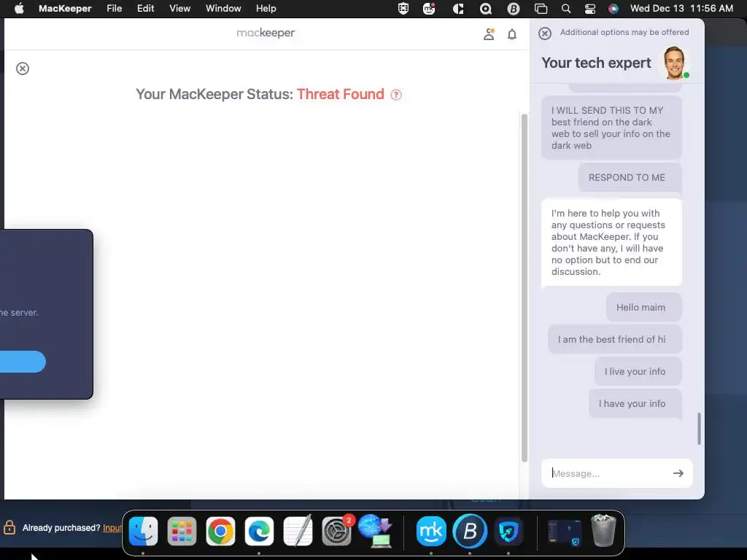Click the menu bar icon before the Q icon
The width and height of the screenshot is (747, 560).
[x=458, y=9]
